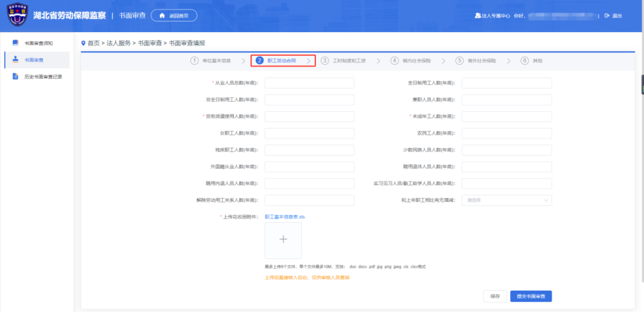
Task: Click 退出 to log out
Action: [614, 15]
